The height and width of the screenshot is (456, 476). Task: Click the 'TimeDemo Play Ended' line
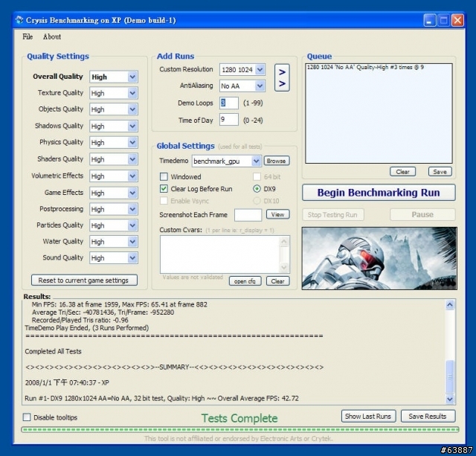87,328
